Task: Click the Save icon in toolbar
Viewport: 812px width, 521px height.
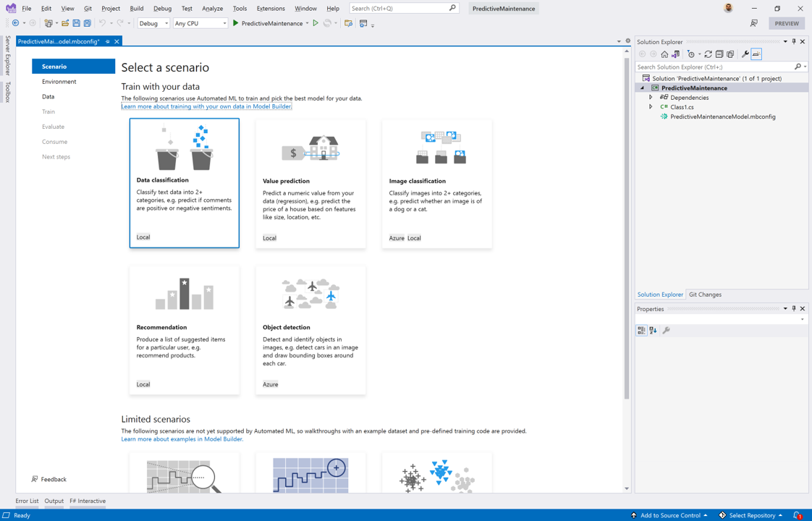Action: [76, 23]
